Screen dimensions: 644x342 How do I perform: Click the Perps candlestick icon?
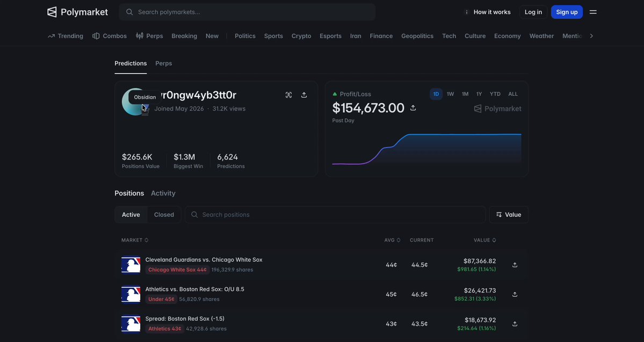140,36
